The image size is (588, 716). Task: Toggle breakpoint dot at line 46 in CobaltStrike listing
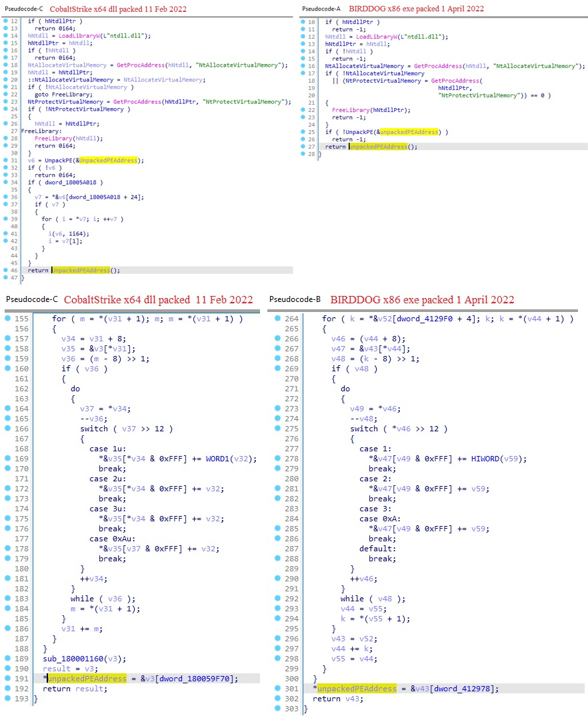(x=5, y=270)
